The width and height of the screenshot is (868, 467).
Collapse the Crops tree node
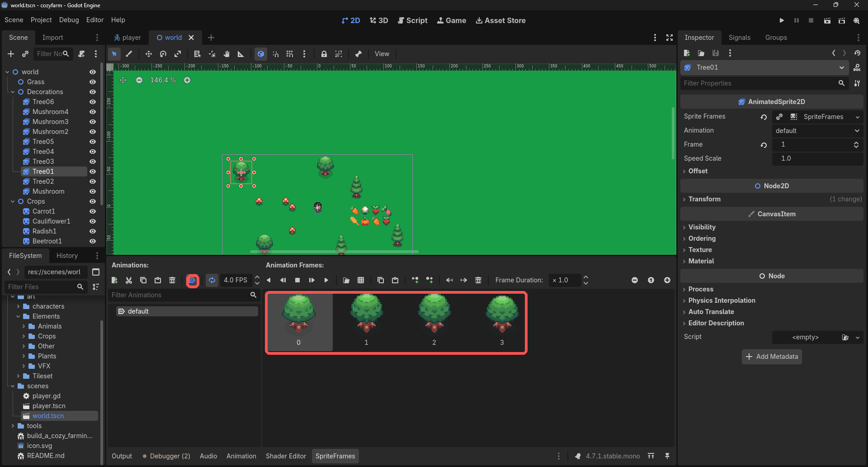tap(13, 201)
